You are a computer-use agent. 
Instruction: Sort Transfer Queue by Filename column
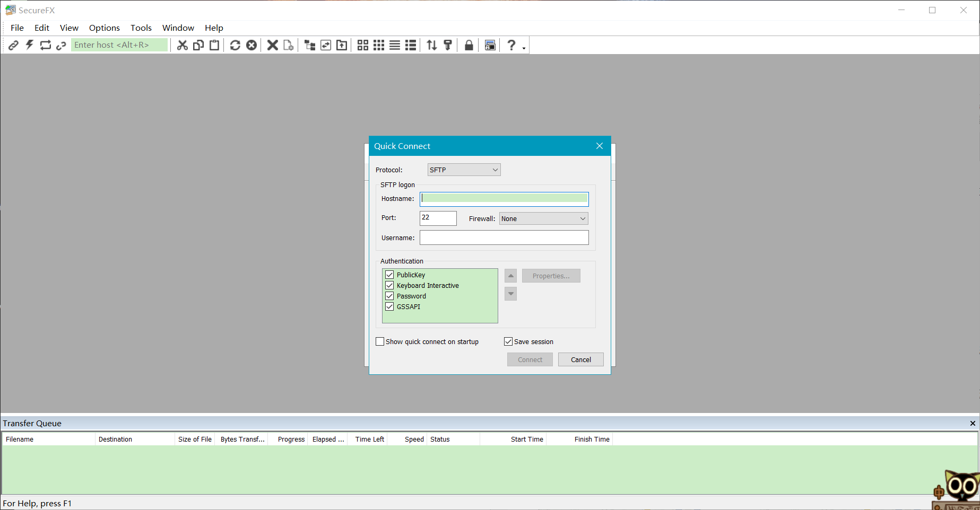coord(49,439)
